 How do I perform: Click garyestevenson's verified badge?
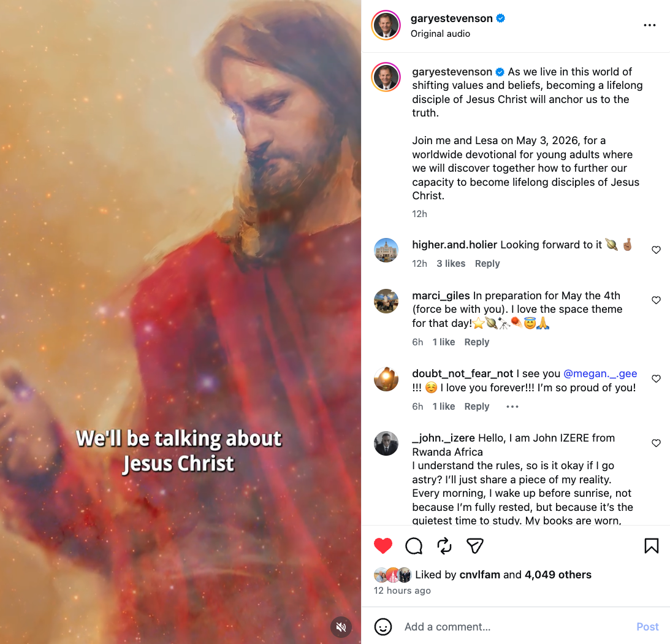pos(500,18)
